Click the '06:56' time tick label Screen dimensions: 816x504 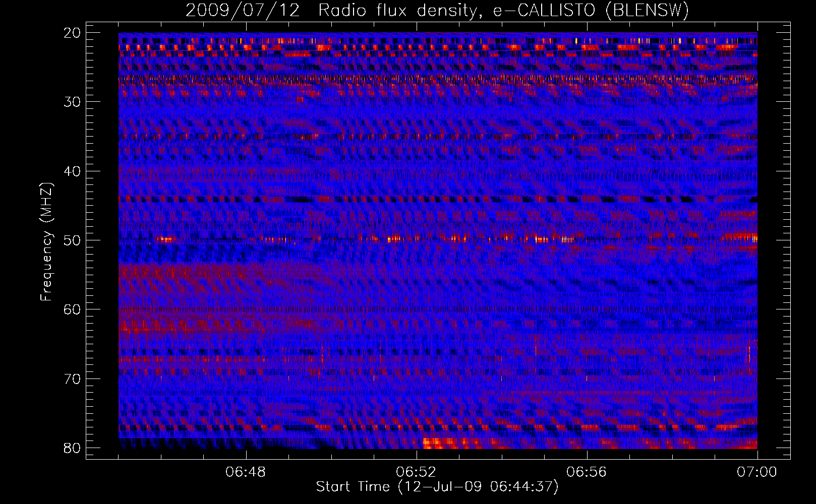tap(587, 472)
